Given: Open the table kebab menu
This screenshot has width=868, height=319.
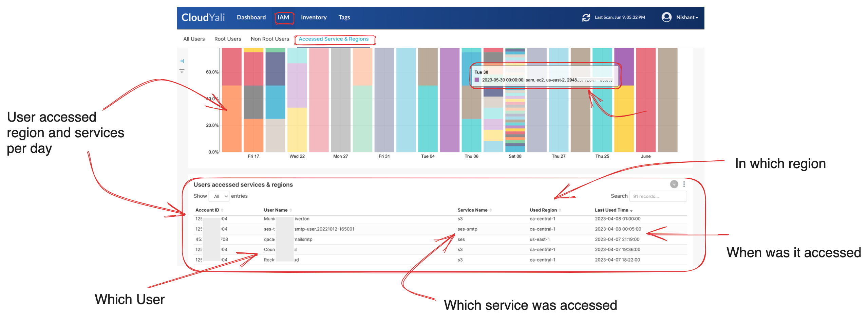Looking at the screenshot, I should [x=684, y=184].
